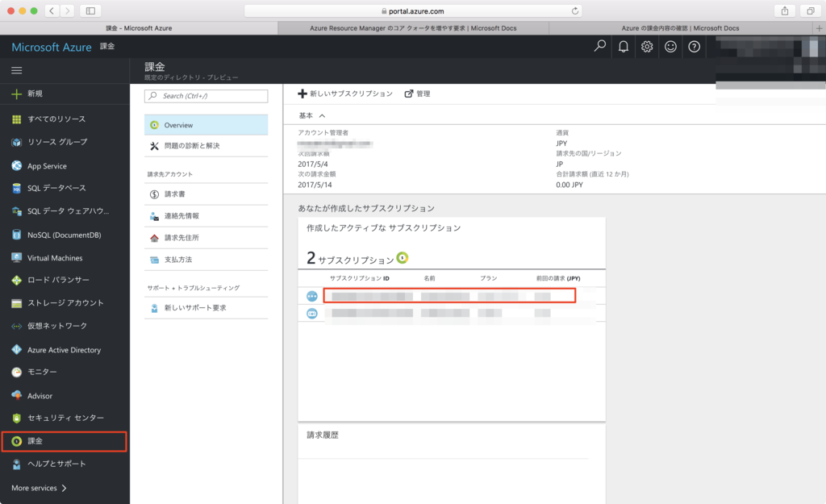Image resolution: width=826 pixels, height=504 pixels.
Task: Click the 管理 external link button
Action: click(x=417, y=94)
